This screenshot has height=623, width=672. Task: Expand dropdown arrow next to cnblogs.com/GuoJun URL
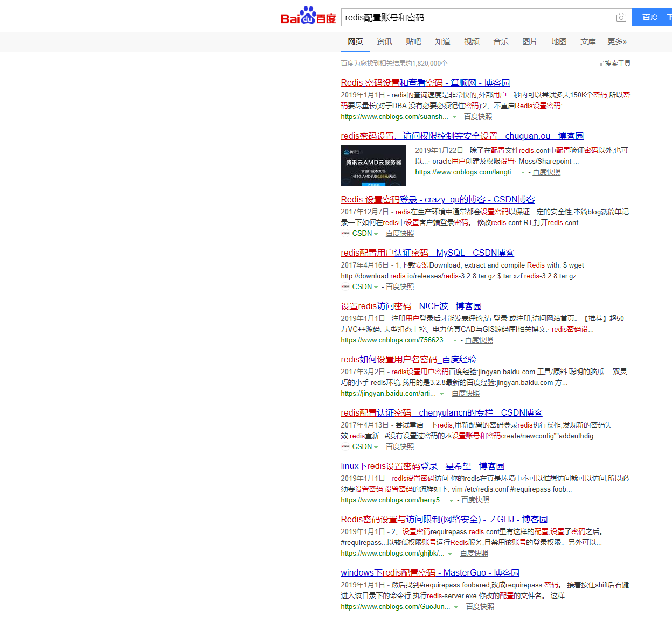pos(456,607)
